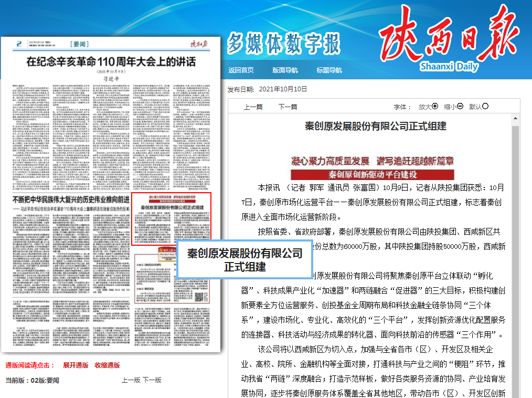The image size is (532, 398).
Task: Click the 放大 plus icon to enlarge font
Action: pos(434,107)
